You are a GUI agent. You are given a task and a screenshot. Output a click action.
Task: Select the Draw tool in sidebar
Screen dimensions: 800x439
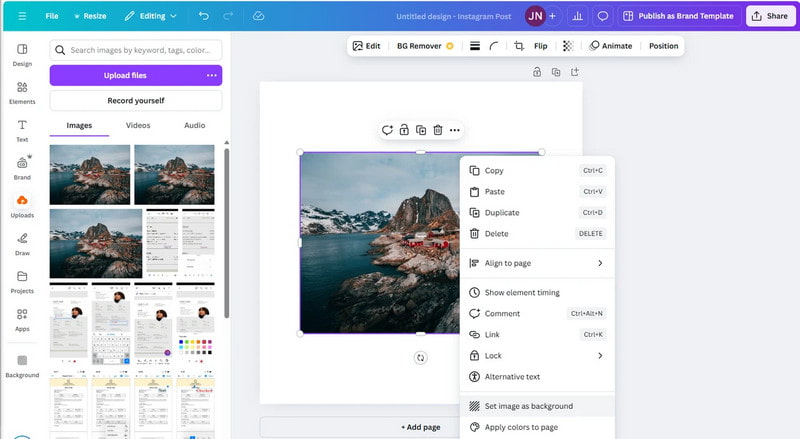[x=22, y=243]
